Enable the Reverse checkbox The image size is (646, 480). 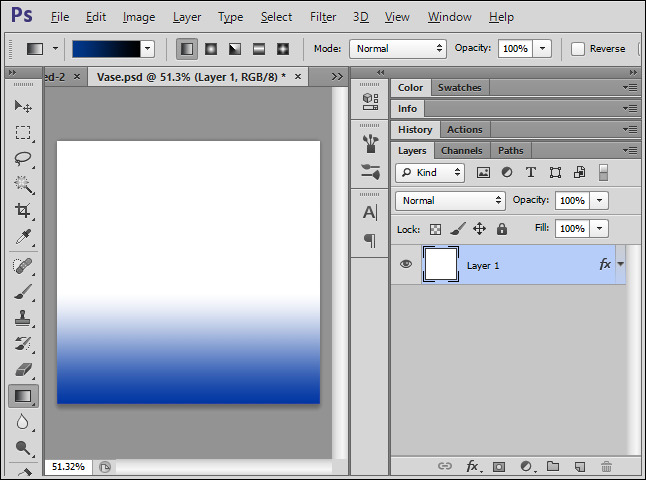point(578,49)
